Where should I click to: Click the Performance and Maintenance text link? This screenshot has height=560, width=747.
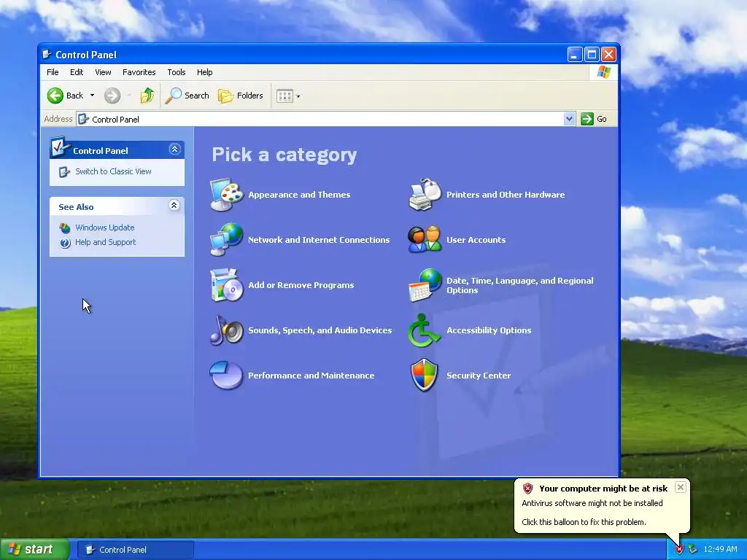[311, 376]
